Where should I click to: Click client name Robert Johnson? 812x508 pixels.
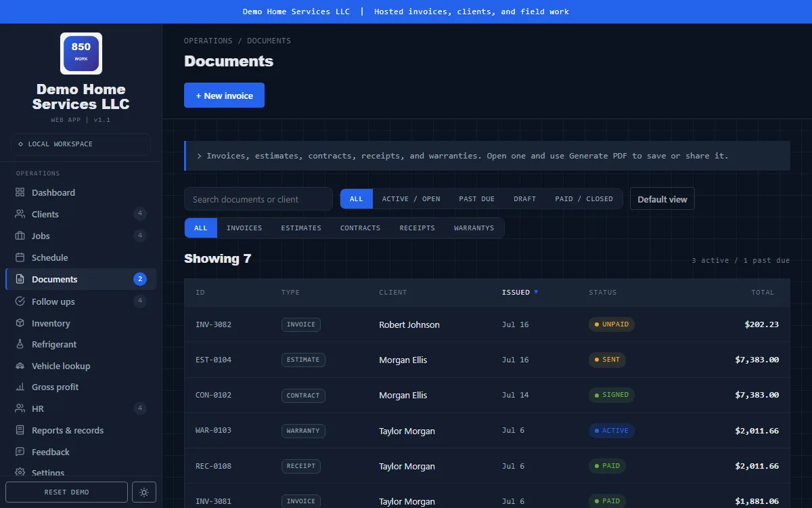coord(409,324)
